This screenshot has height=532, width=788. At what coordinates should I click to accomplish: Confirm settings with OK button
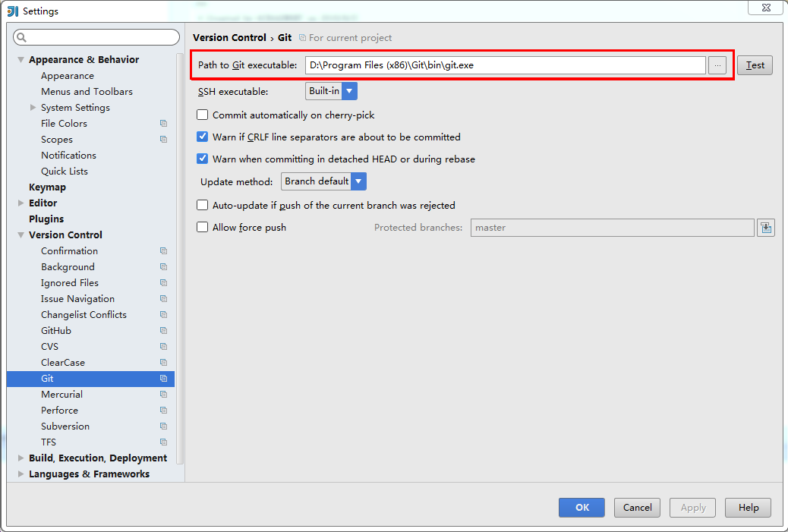(582, 508)
